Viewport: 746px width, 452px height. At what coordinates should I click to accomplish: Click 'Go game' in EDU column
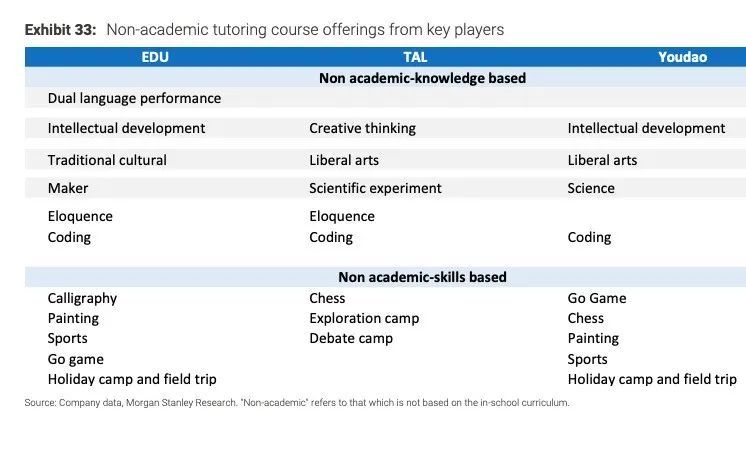76,359
